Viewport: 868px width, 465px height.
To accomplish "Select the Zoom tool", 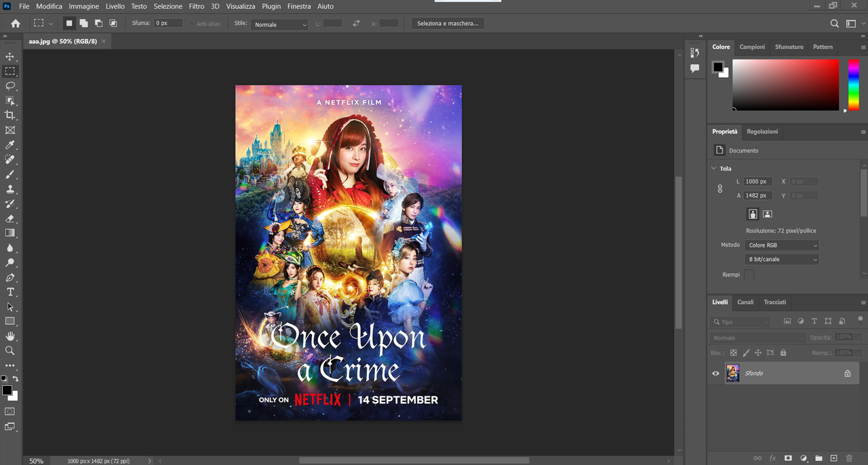I will (x=10, y=351).
